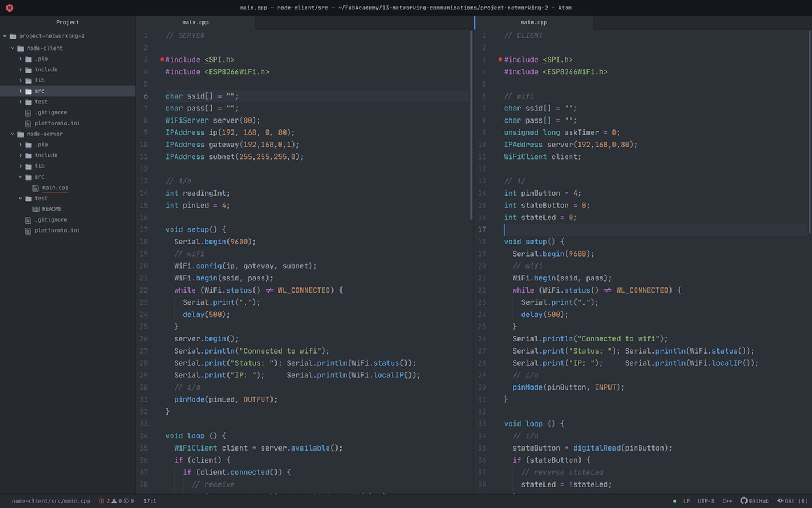
Task: Click the .gitignore file icon under node-server
Action: pyautogui.click(x=28, y=220)
